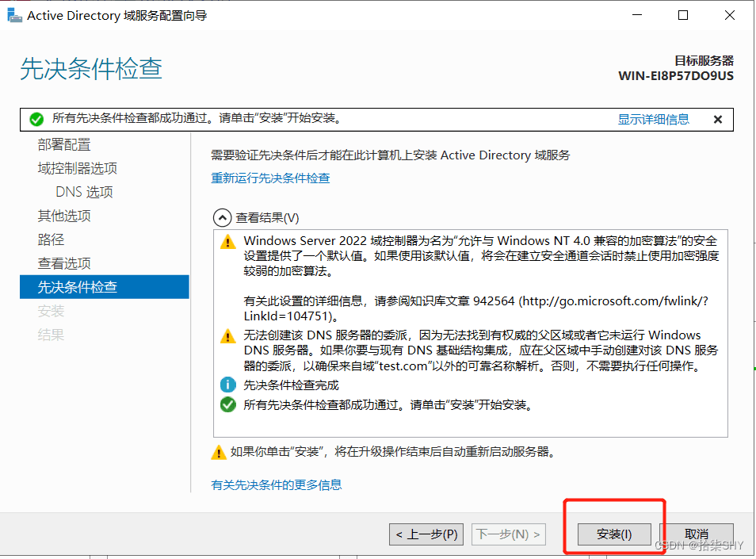Click the greyed-out 安装 step in the sidebar
The height and width of the screenshot is (559, 756).
pos(51,311)
